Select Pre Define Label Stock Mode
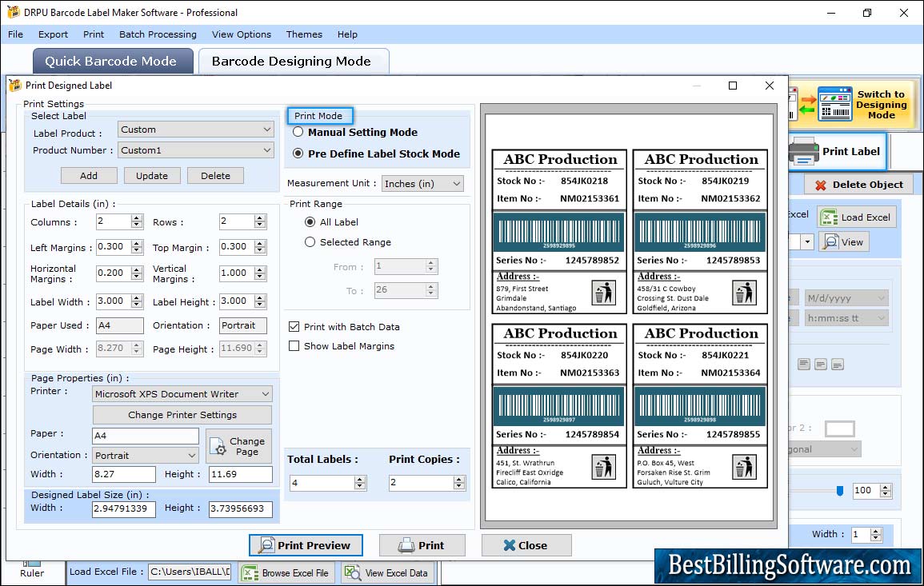The height and width of the screenshot is (586, 924). pos(298,153)
